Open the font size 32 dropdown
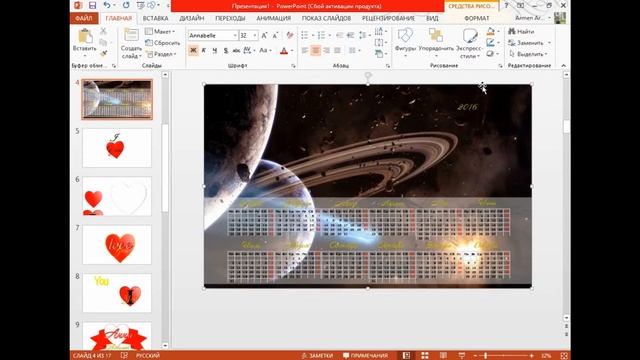640x360 pixels. pyautogui.click(x=255, y=36)
